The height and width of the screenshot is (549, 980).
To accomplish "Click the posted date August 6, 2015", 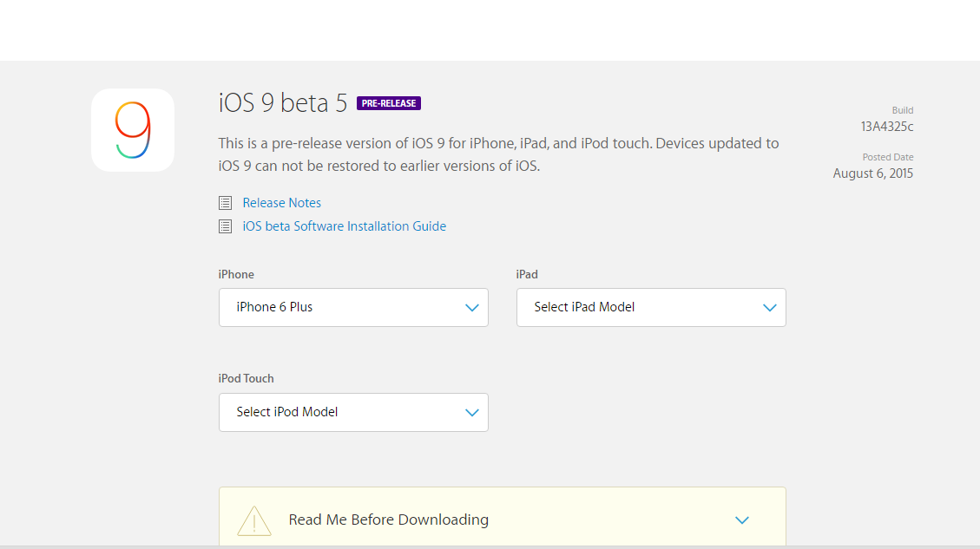I will point(873,173).
